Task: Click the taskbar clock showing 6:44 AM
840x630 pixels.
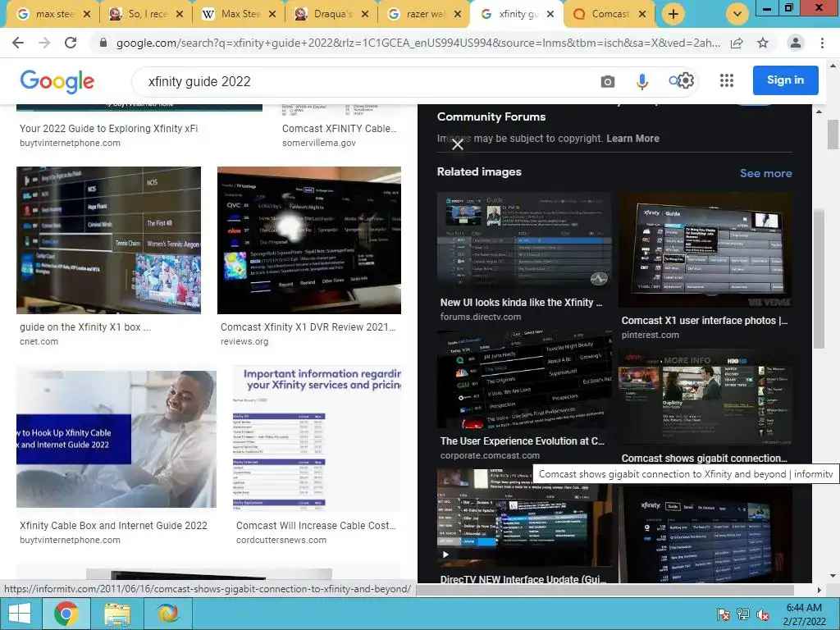Action: [804, 614]
